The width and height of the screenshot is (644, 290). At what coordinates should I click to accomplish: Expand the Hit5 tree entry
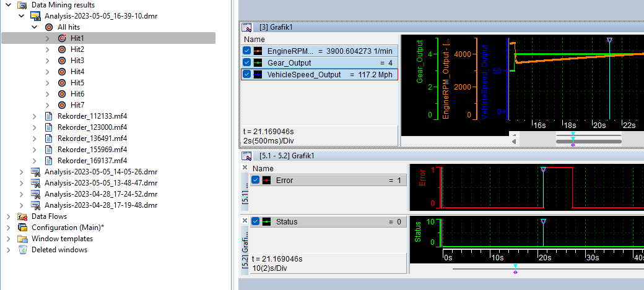tap(48, 82)
